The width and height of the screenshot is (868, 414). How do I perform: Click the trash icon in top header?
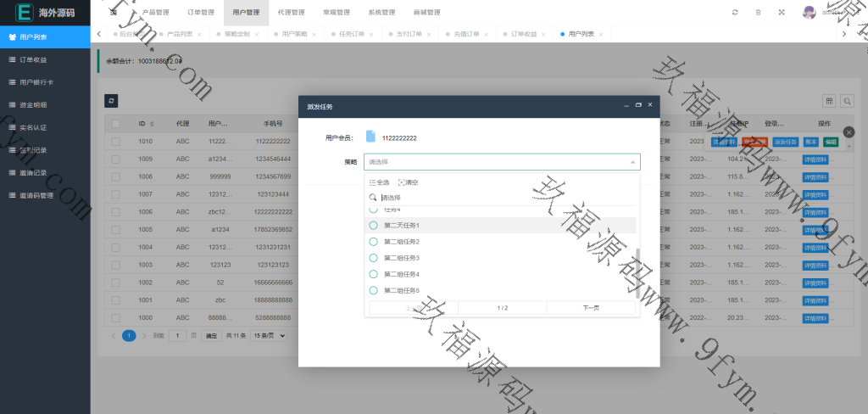pos(758,13)
